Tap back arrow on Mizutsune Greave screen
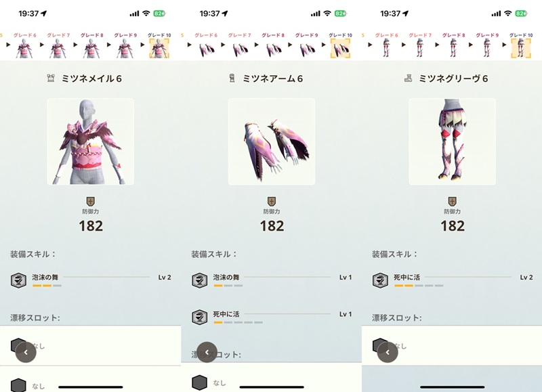This screenshot has width=542, height=392. (x=388, y=352)
